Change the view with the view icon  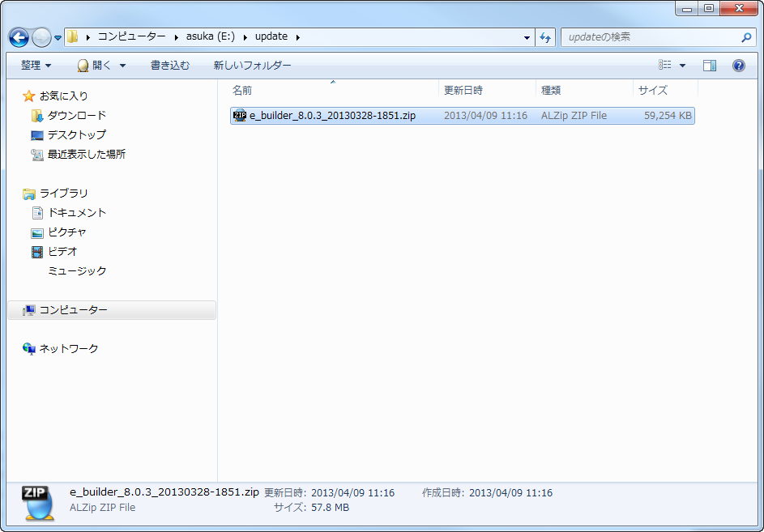664,65
